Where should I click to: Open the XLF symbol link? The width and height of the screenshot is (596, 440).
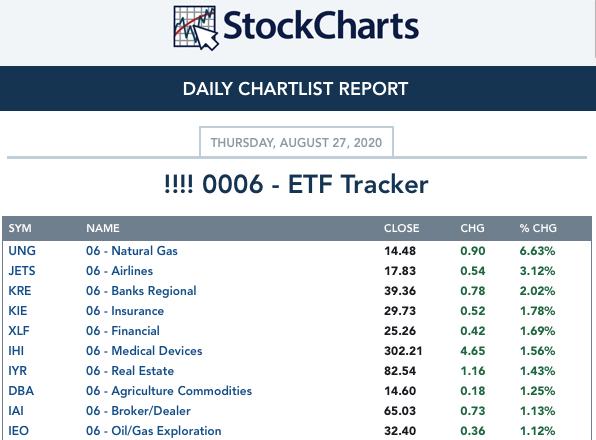point(19,331)
